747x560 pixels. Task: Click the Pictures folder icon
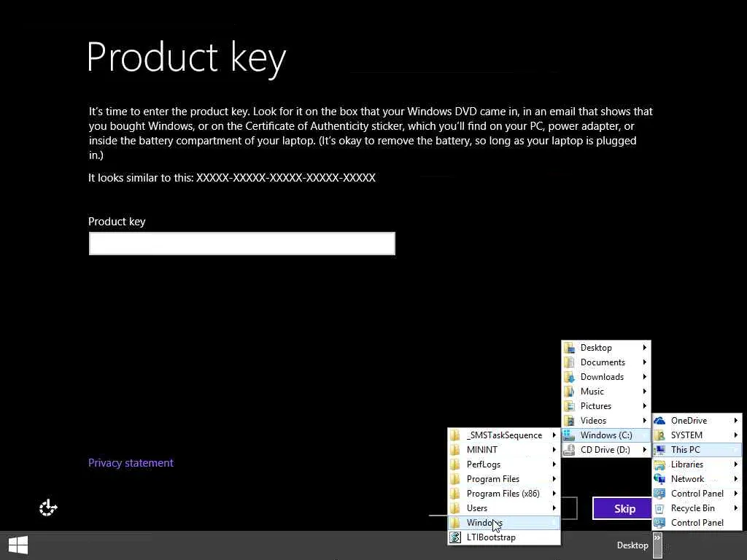click(x=569, y=406)
